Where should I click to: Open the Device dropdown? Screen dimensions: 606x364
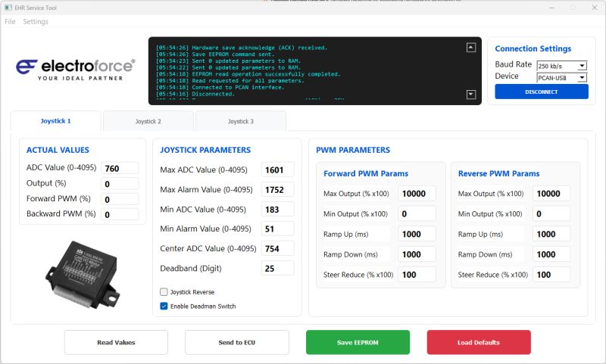coord(562,78)
